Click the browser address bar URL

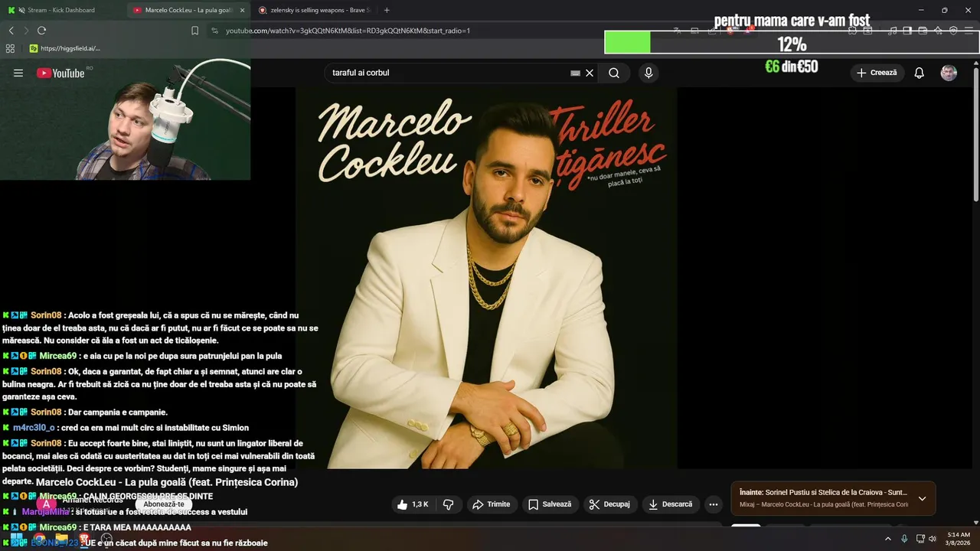pos(348,31)
